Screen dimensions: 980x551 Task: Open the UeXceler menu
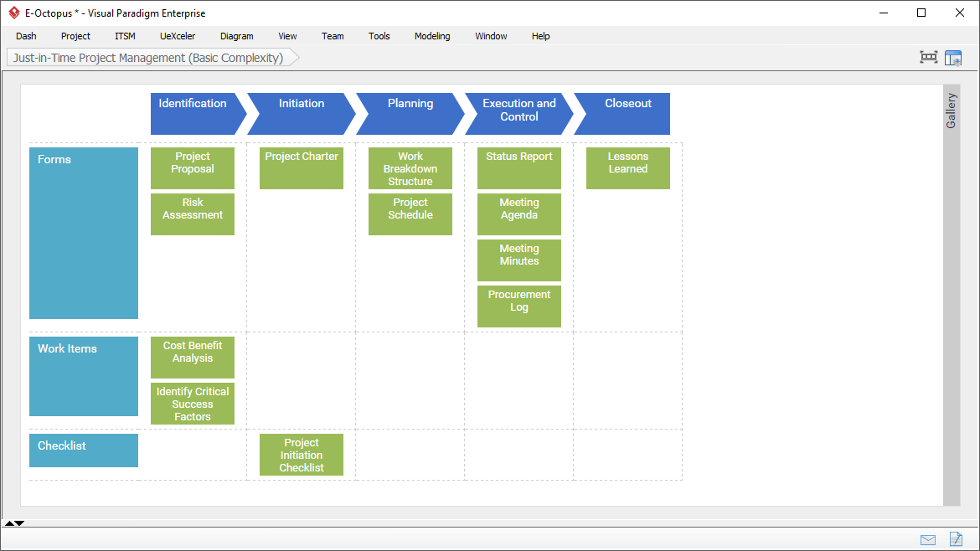[177, 36]
